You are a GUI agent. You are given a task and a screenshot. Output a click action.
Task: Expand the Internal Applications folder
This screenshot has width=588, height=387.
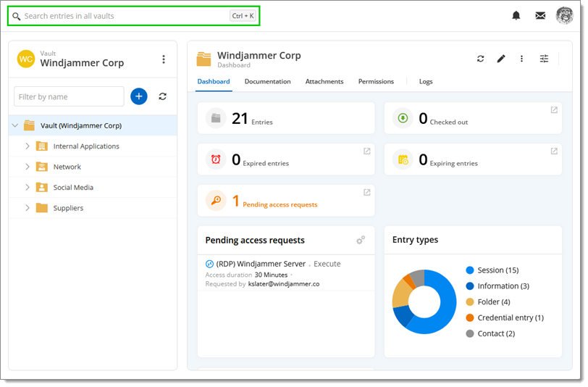click(x=28, y=146)
